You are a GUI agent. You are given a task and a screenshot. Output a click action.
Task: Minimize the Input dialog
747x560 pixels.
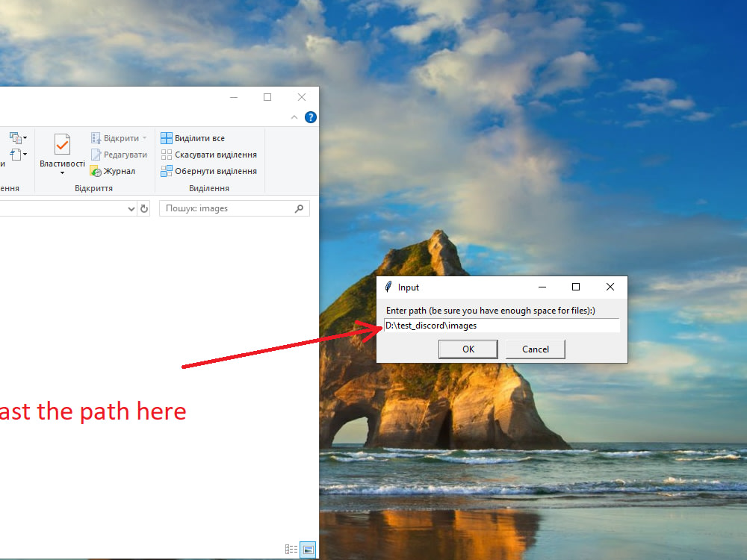click(x=542, y=287)
